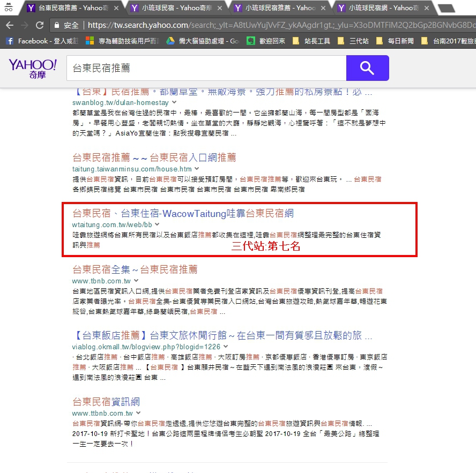Expand dropdown next to swanblog.tw/dulan-homestay
Viewport: 476px width, 473px height.
tap(174, 102)
